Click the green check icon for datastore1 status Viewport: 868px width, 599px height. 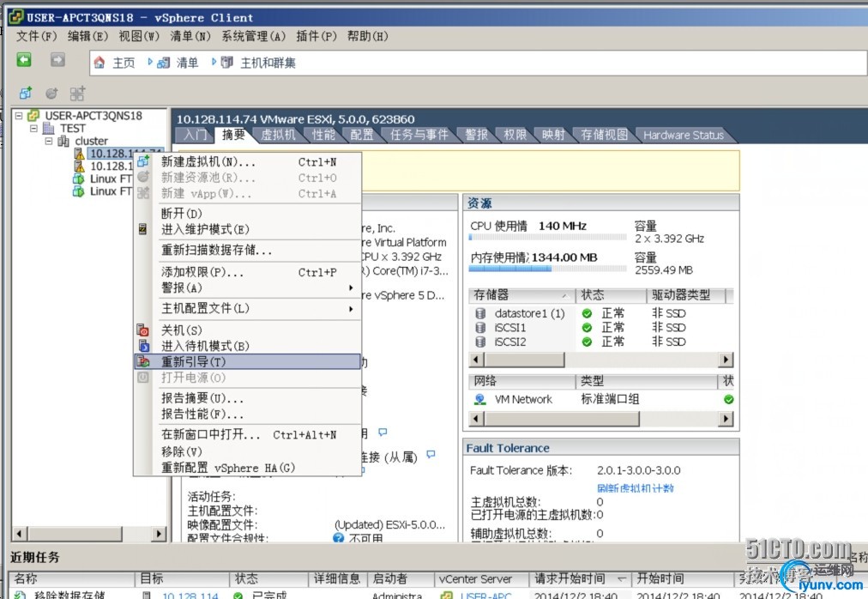coord(587,313)
